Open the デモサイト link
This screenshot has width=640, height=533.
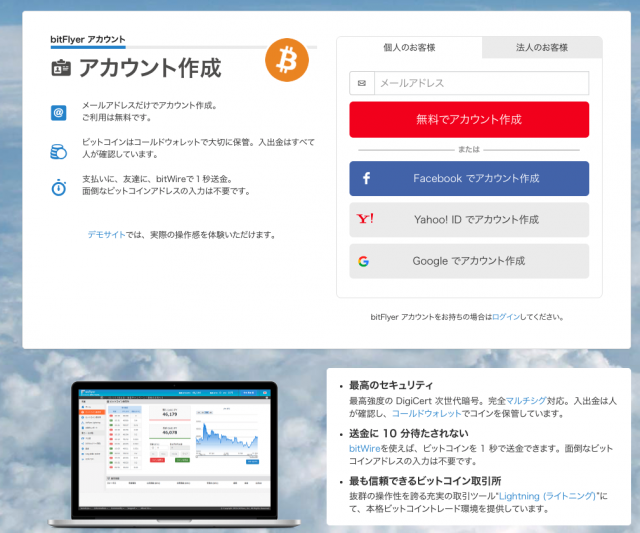point(107,235)
